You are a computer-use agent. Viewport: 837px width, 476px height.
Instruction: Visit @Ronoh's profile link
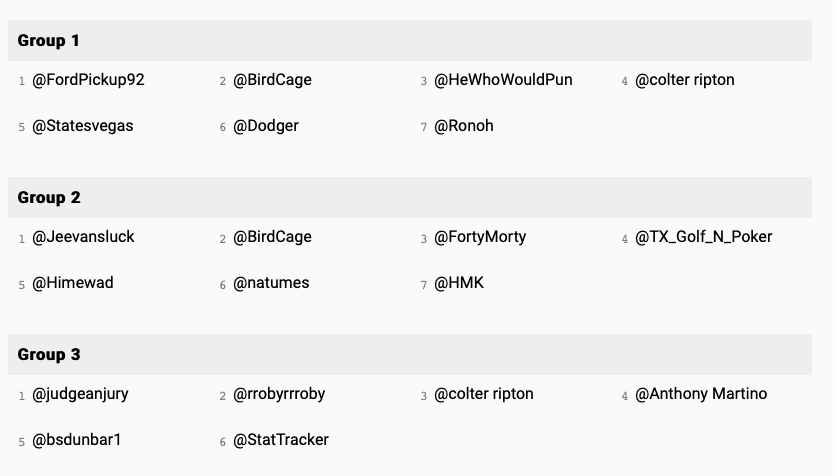pyautogui.click(x=463, y=126)
